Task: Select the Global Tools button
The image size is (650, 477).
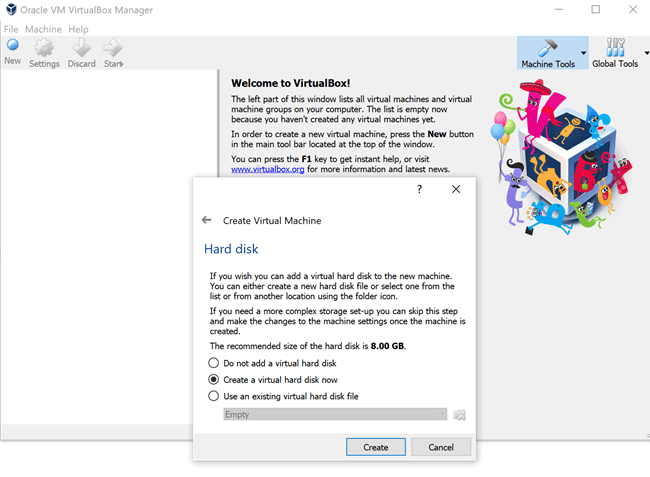Action: (615, 53)
